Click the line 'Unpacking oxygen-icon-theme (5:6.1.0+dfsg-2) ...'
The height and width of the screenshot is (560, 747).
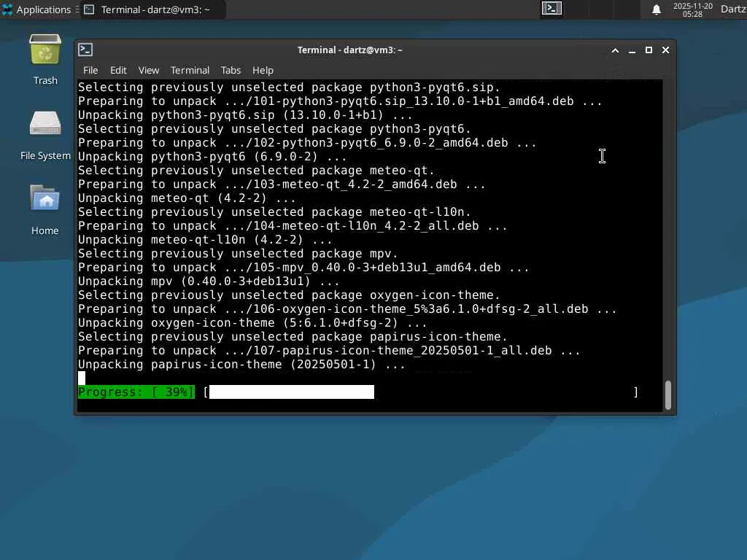[252, 323]
